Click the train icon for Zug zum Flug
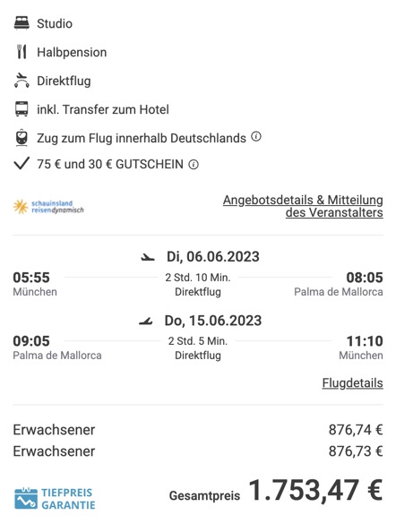The width and height of the screenshot is (396, 532). pyautogui.click(x=22, y=137)
